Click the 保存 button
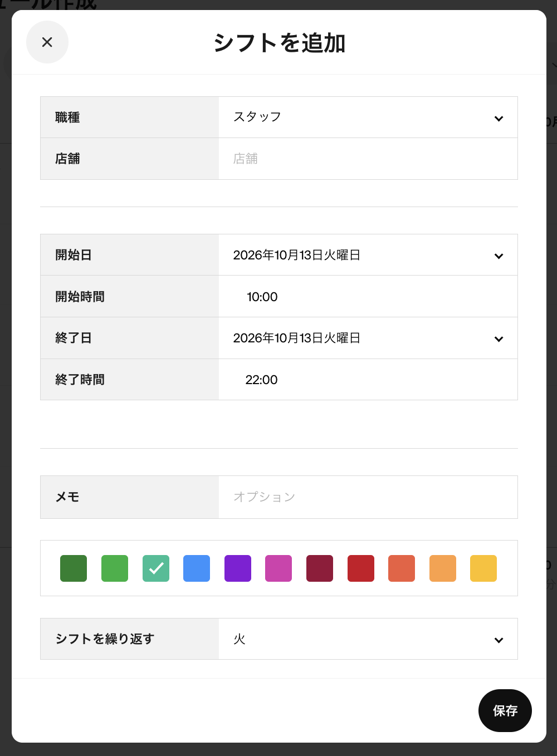Image resolution: width=557 pixels, height=756 pixels. pyautogui.click(x=505, y=710)
